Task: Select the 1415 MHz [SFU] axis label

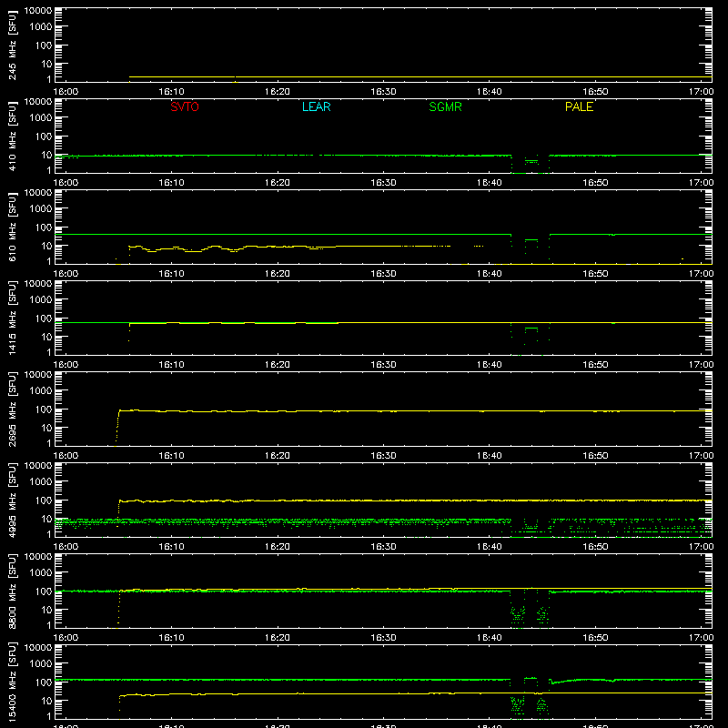Action: (x=13, y=318)
